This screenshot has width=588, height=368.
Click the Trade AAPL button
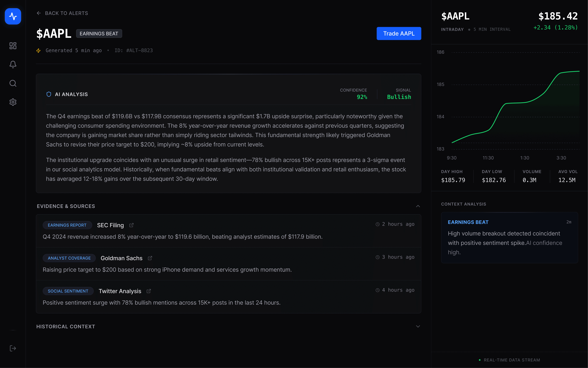click(x=399, y=34)
